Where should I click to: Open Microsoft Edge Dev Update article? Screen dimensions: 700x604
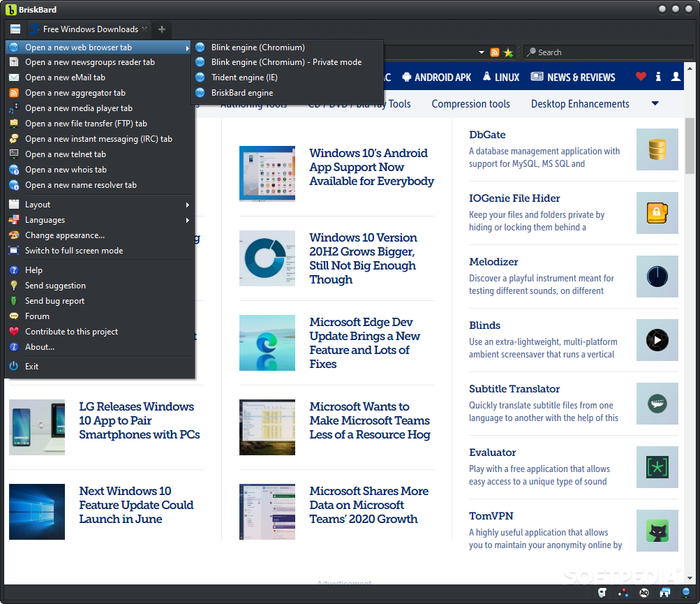pos(365,343)
